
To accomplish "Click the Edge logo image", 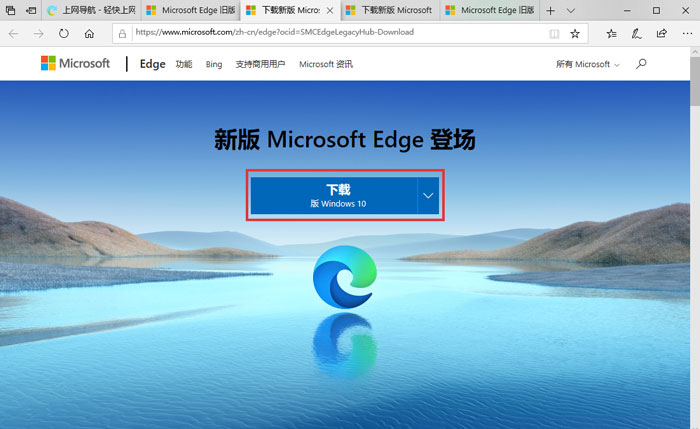I will pyautogui.click(x=345, y=277).
